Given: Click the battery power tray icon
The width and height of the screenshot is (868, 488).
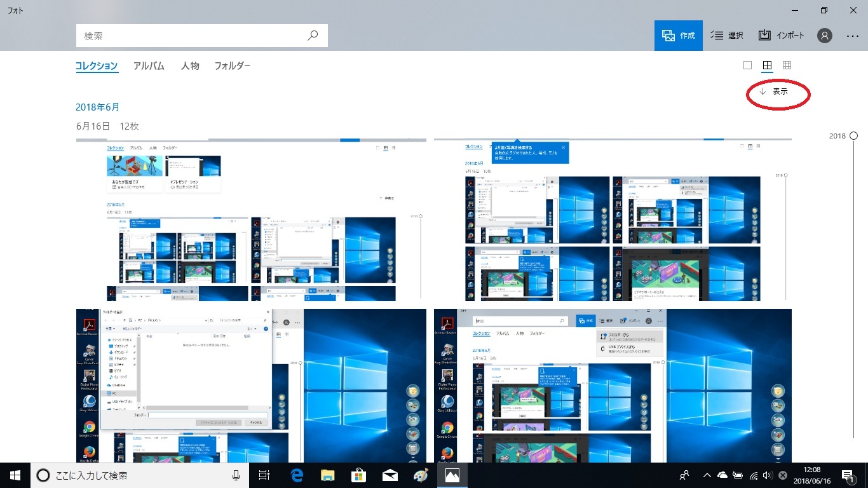Looking at the screenshot, I should coord(738,475).
